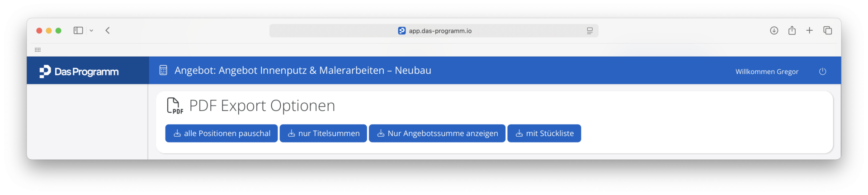Click the Safari share icon
Screen dimensions: 868x195
coord(792,30)
